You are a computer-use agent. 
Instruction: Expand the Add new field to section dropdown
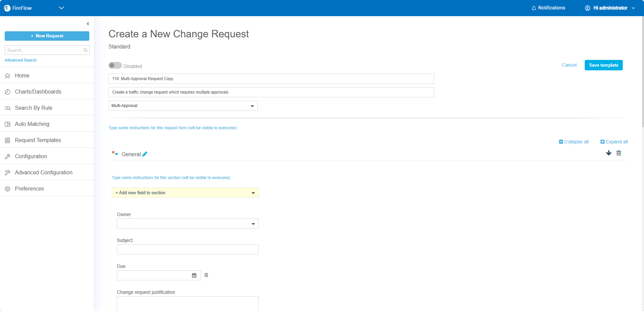[185, 193]
